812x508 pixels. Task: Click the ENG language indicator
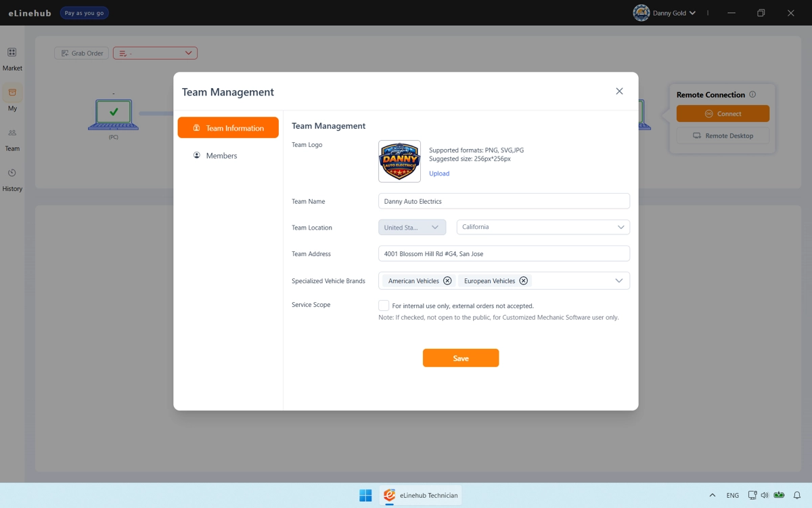tap(733, 495)
